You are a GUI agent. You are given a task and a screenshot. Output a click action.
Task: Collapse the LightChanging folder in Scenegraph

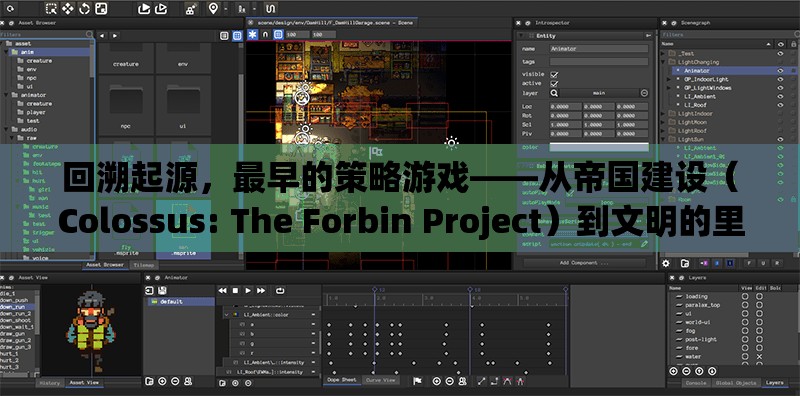point(663,62)
